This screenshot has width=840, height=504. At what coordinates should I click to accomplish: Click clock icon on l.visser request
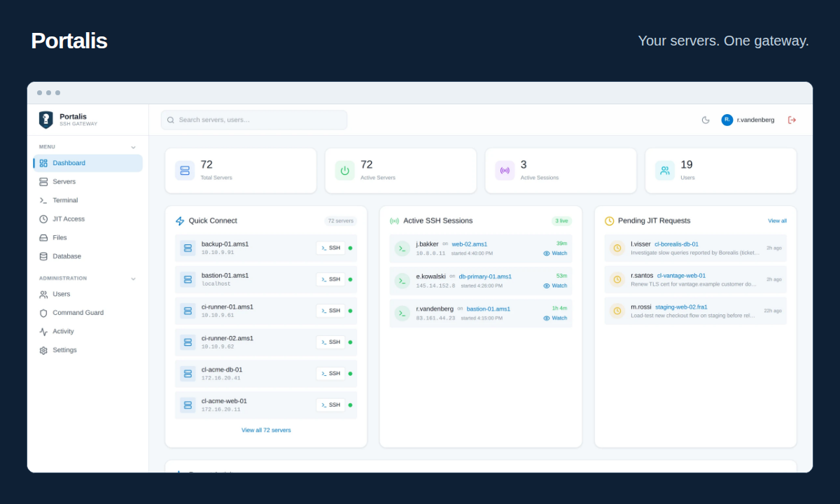click(x=617, y=248)
